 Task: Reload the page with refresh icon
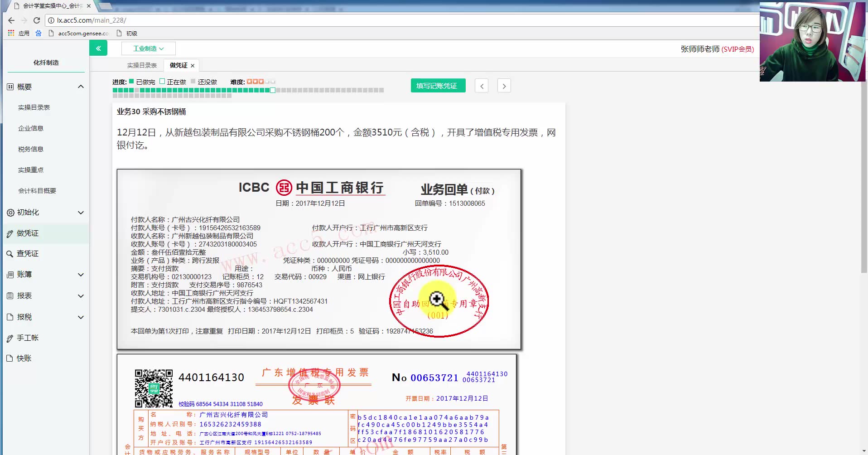37,20
